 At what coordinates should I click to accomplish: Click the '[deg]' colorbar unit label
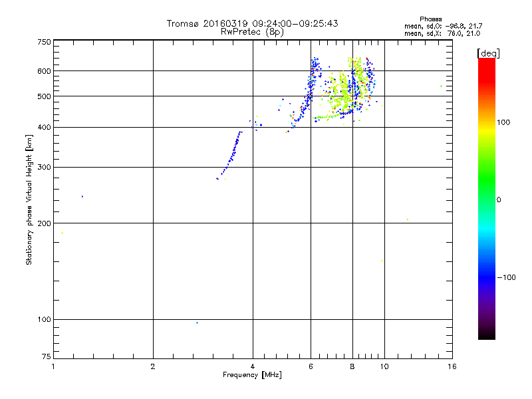point(488,53)
